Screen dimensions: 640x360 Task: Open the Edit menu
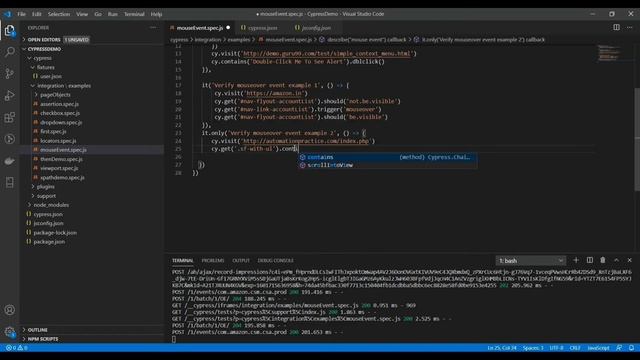point(37,14)
